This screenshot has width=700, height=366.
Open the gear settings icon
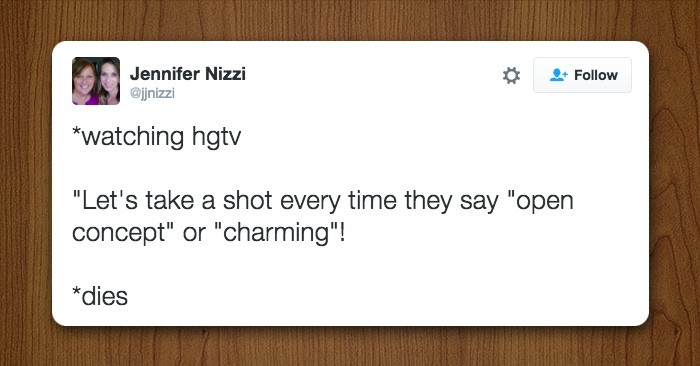click(511, 75)
